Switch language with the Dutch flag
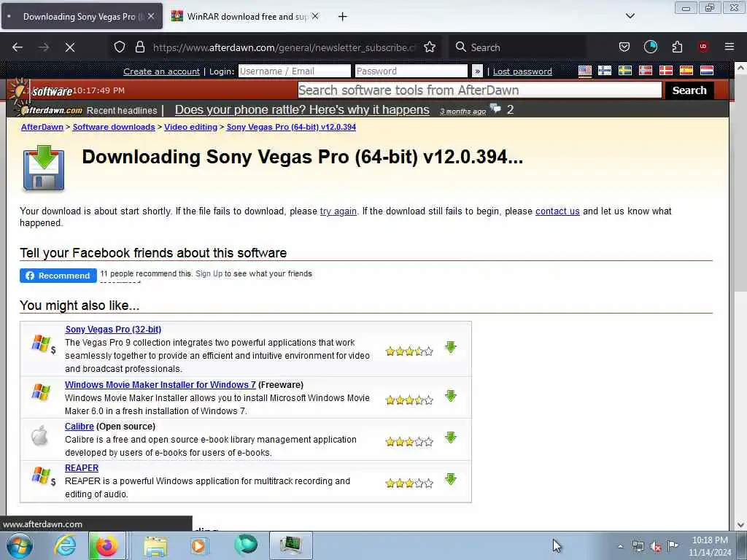This screenshot has width=747, height=560. coord(706,71)
